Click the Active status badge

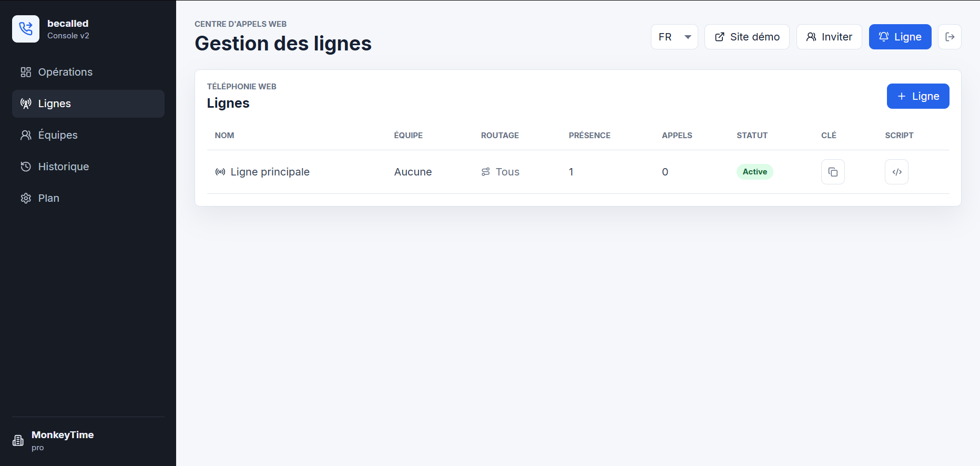[754, 172]
